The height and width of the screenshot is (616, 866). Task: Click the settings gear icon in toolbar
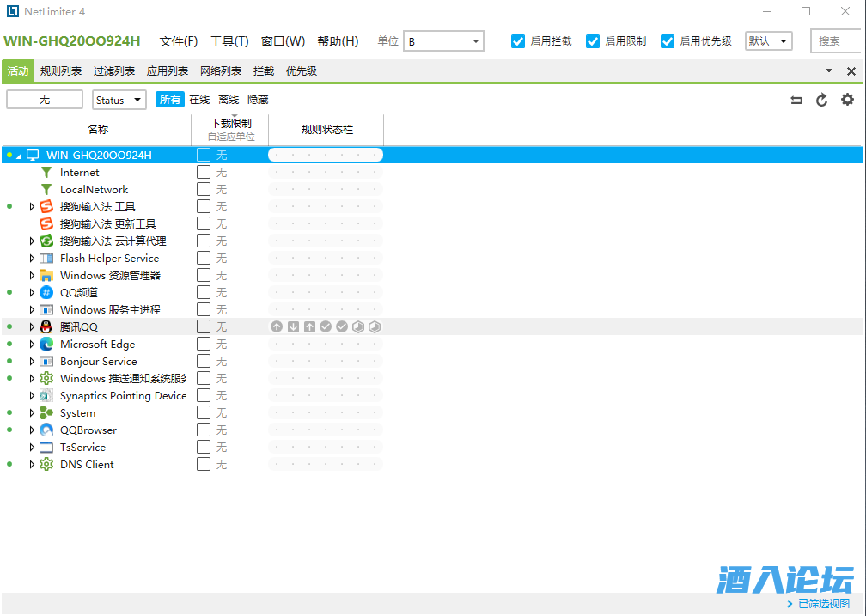click(x=847, y=100)
